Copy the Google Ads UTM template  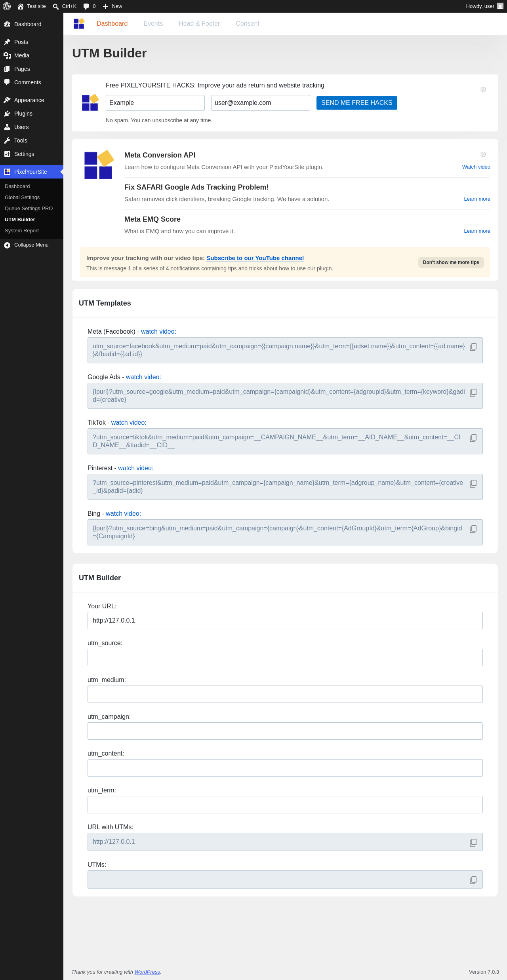coord(473,393)
